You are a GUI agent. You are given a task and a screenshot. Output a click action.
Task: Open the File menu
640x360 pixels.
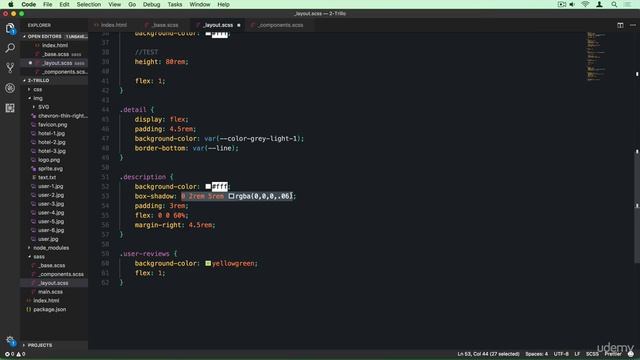pyautogui.click(x=47, y=4)
